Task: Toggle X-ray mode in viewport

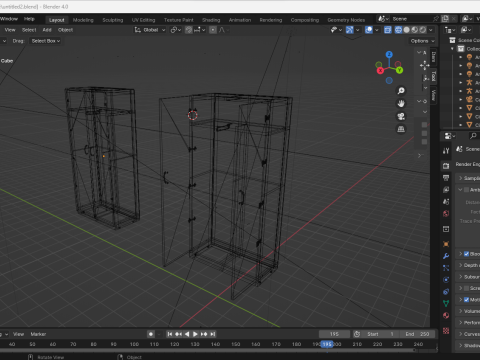Action: pos(387,30)
